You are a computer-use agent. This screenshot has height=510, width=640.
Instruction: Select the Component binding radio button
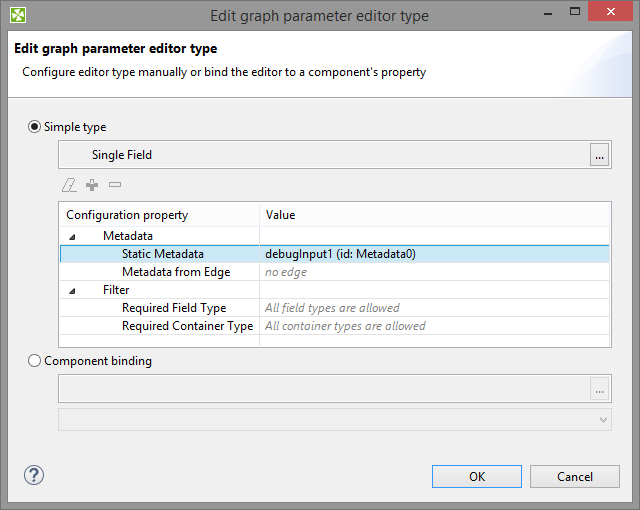[36, 361]
